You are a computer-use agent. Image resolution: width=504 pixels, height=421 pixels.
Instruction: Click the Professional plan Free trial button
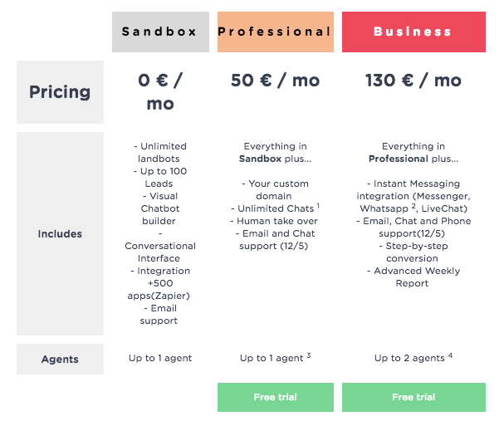point(276,397)
